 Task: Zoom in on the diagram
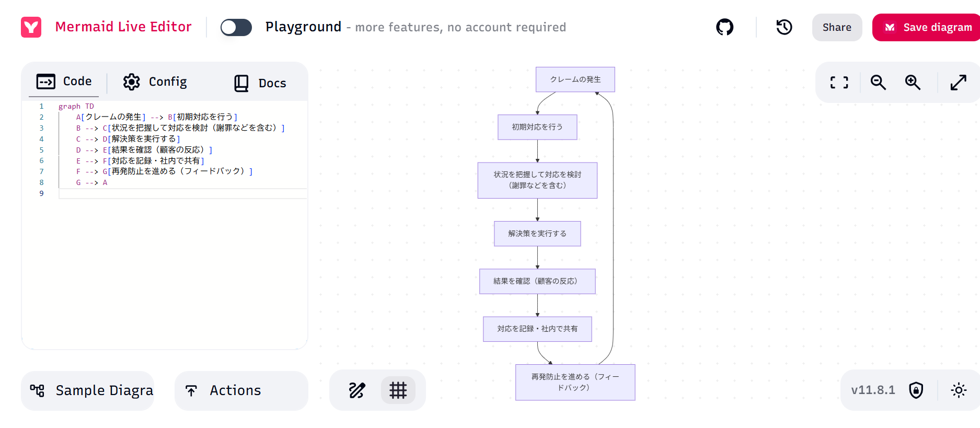(x=913, y=83)
